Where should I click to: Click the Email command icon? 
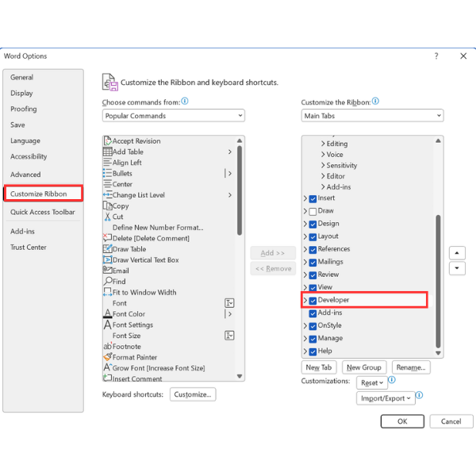107,271
